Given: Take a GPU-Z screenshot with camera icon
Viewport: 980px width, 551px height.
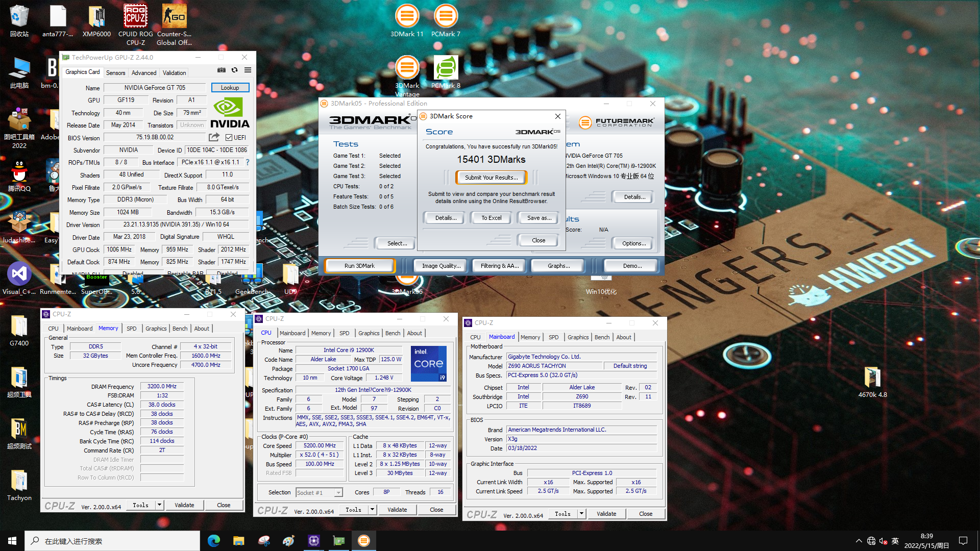Looking at the screenshot, I should point(222,70).
